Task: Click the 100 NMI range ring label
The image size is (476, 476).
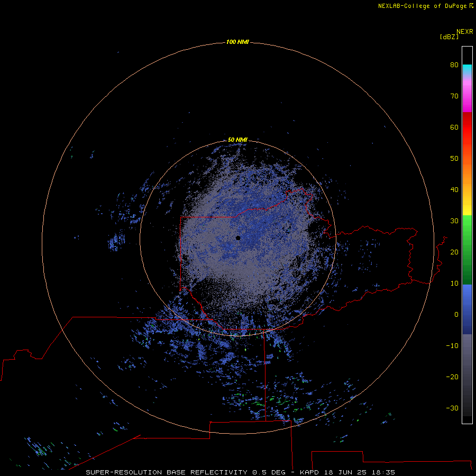Action: tap(237, 42)
